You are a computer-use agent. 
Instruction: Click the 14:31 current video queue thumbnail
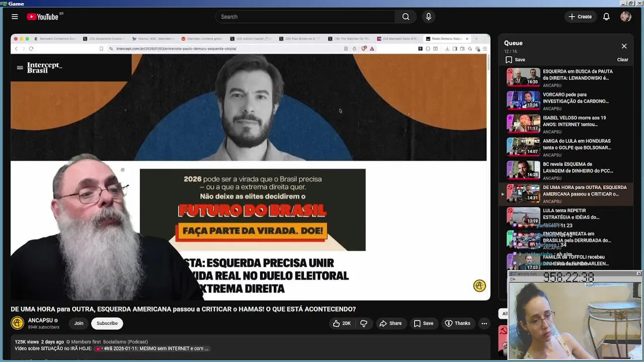(523, 193)
